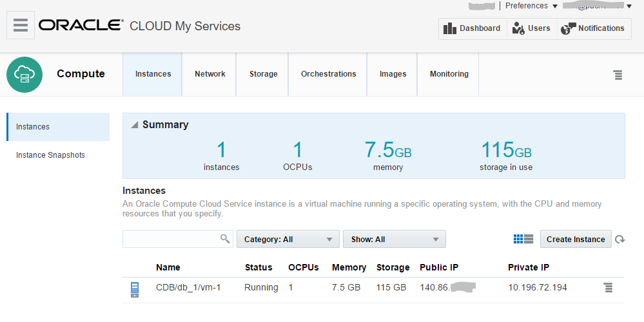Collapse the Summary panel
644x322 pixels.
[135, 125]
